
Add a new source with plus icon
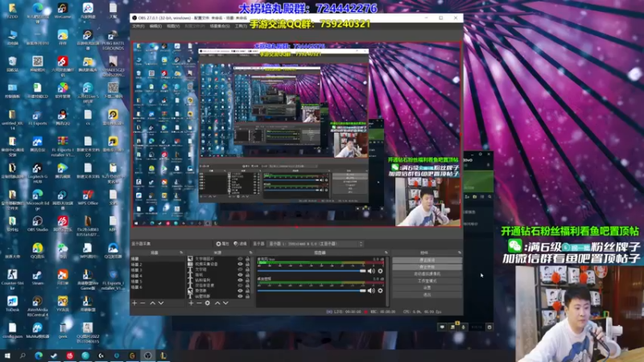(x=191, y=303)
